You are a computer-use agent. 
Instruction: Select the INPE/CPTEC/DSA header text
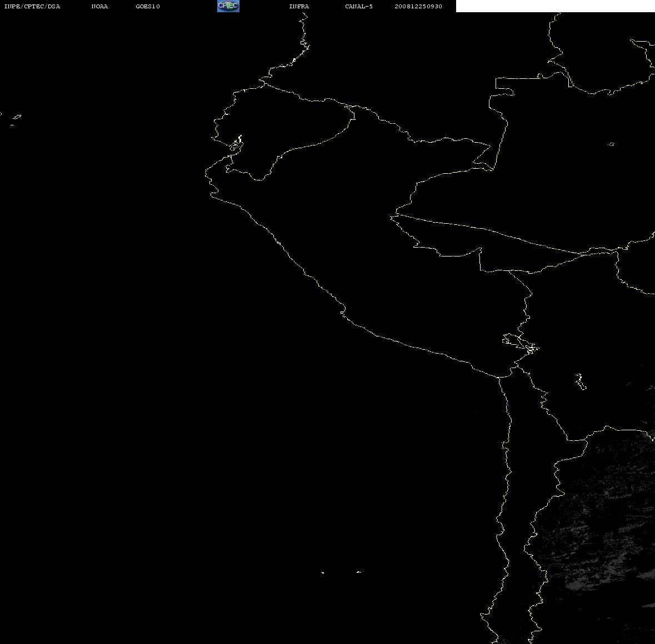point(32,6)
